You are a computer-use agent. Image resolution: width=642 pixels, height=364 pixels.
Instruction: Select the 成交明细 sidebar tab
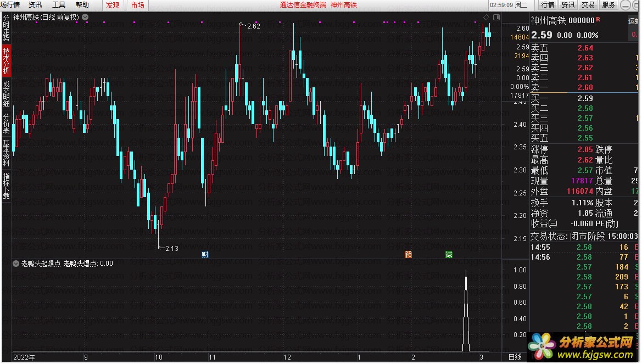6,94
